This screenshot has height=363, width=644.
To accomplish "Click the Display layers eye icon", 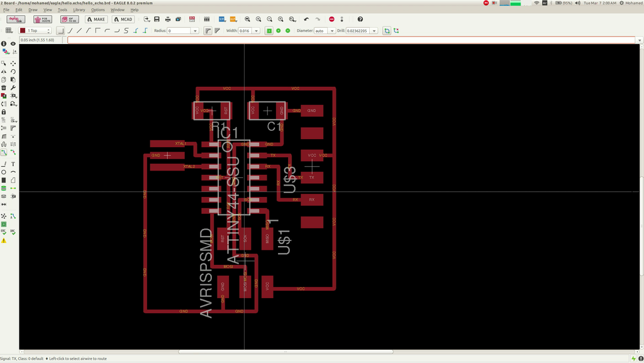I will pyautogui.click(x=13, y=43).
